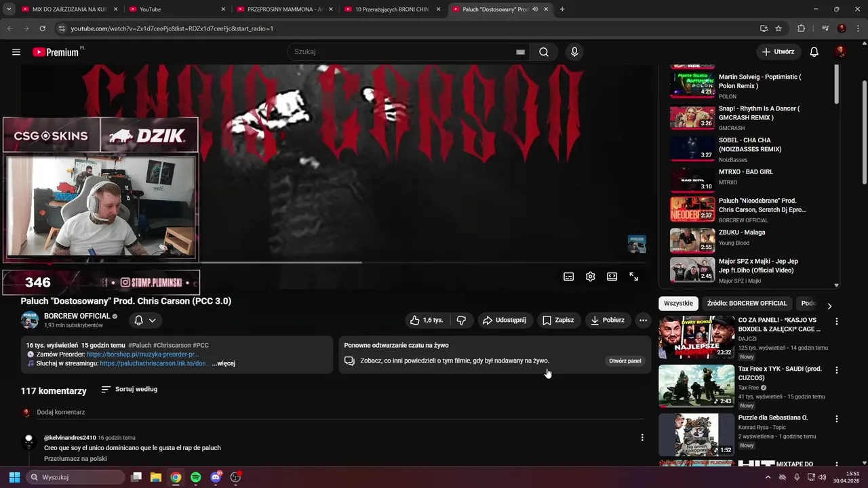The height and width of the screenshot is (488, 868).
Task: Open CO ZA PANEL KASJO VS BOXDEL thumbnail
Action: [x=696, y=338]
